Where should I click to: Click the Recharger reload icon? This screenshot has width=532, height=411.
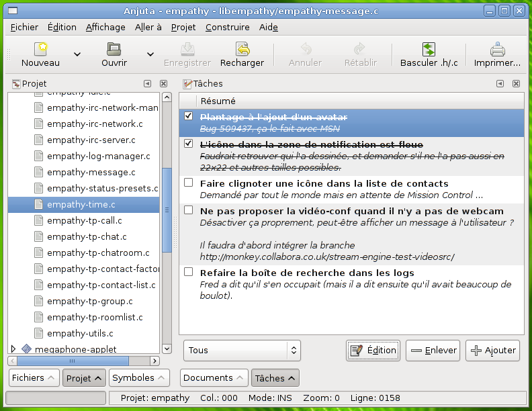(x=242, y=50)
